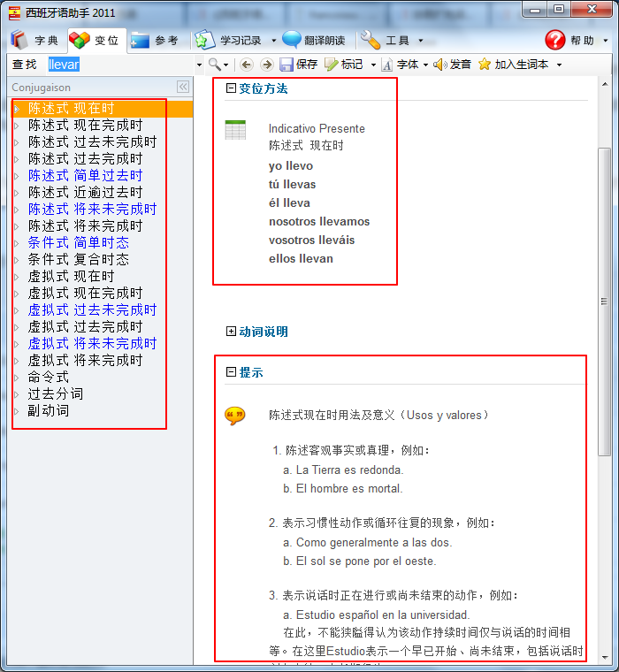This screenshot has height=672, width=619.
Task: Click the scroll up arrow
Action: pos(605,84)
